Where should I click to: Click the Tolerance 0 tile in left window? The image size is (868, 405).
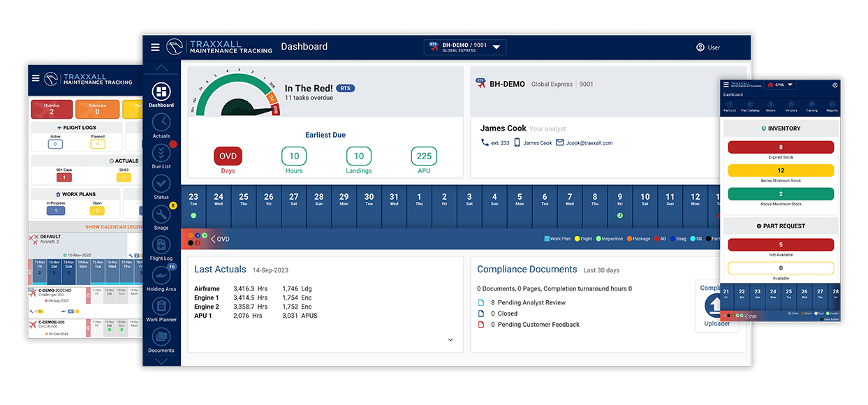(97, 109)
